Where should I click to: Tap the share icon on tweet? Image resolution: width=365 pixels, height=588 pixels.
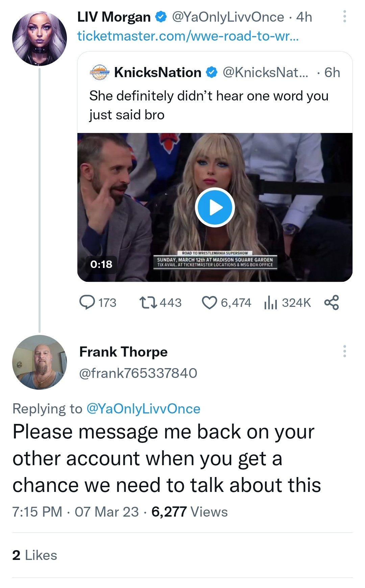point(332,302)
